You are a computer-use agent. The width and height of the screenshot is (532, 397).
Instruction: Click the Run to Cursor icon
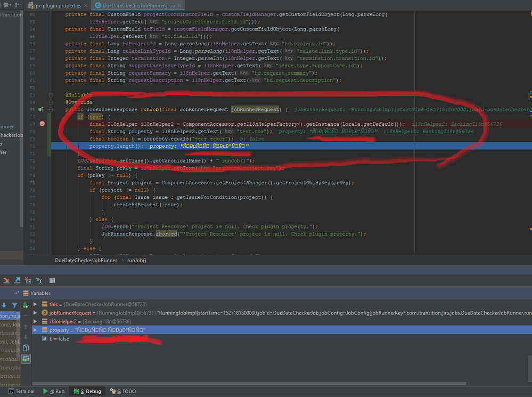pyautogui.click(x=39, y=280)
